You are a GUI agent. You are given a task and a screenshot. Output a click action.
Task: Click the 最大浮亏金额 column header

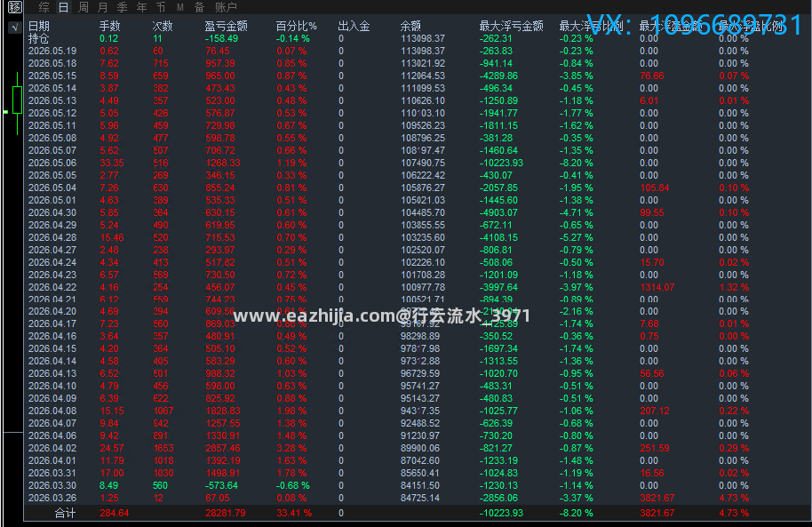tap(512, 26)
